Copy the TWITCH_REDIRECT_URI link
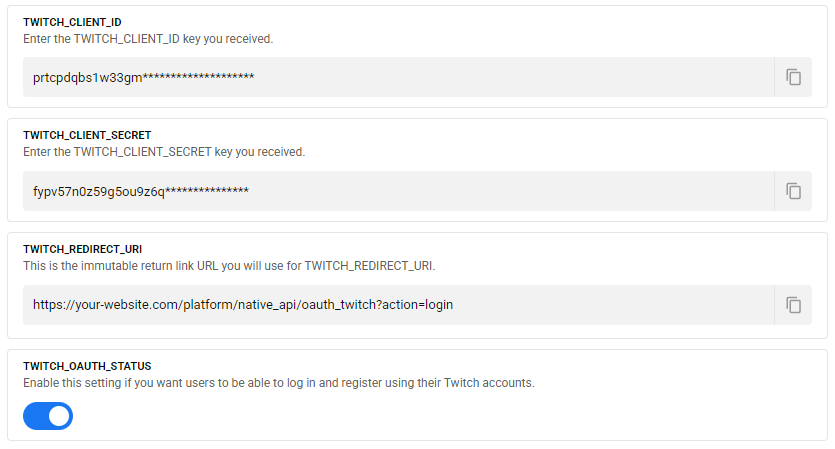835x449 pixels. point(793,305)
